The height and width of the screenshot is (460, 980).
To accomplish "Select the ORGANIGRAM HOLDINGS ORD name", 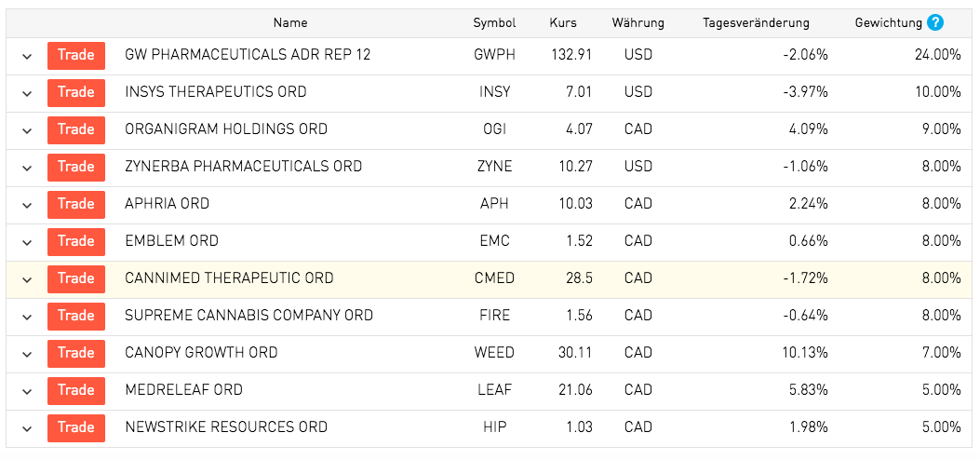I will coord(226,129).
